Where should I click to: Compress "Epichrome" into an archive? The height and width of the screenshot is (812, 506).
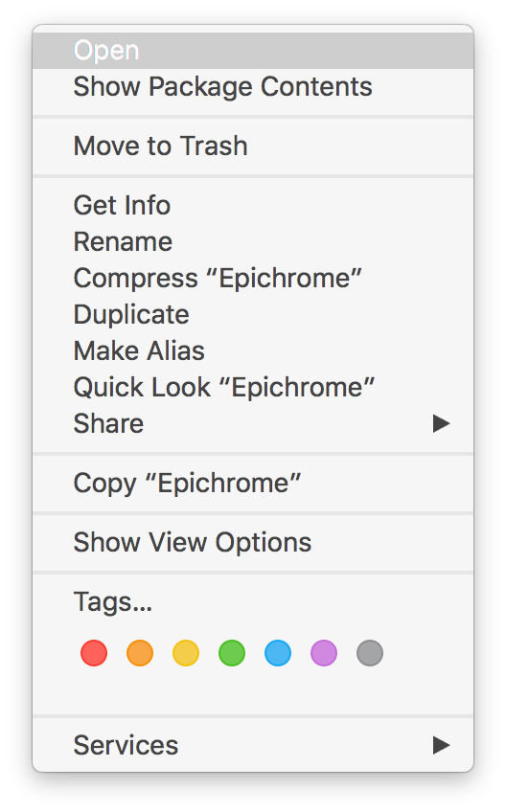[253, 278]
